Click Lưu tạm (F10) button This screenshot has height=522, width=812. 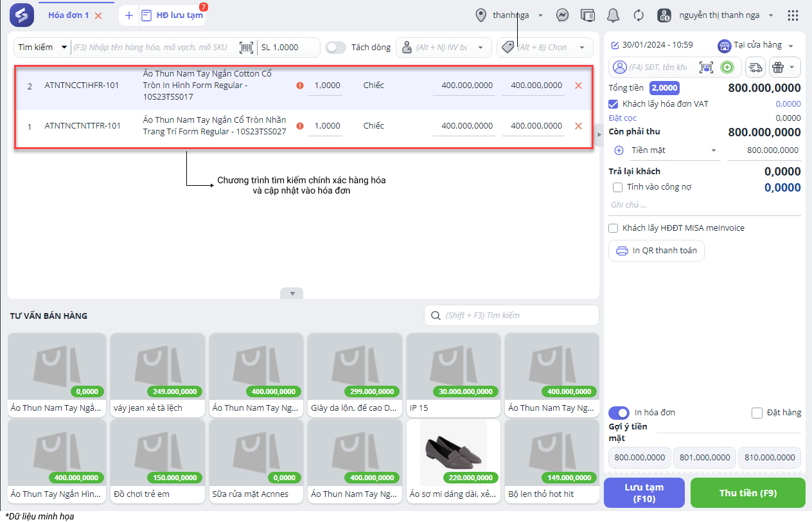click(x=644, y=493)
